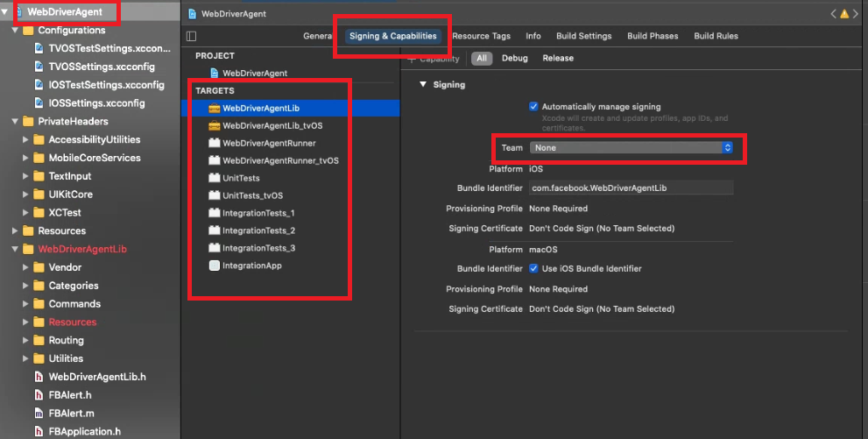Click the WebDriverAgentLib toolbox target icon
868x439 pixels.
[x=215, y=108]
